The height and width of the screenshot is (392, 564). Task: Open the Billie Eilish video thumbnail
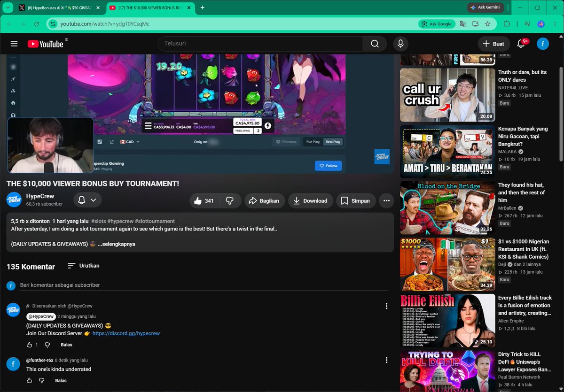tap(447, 321)
